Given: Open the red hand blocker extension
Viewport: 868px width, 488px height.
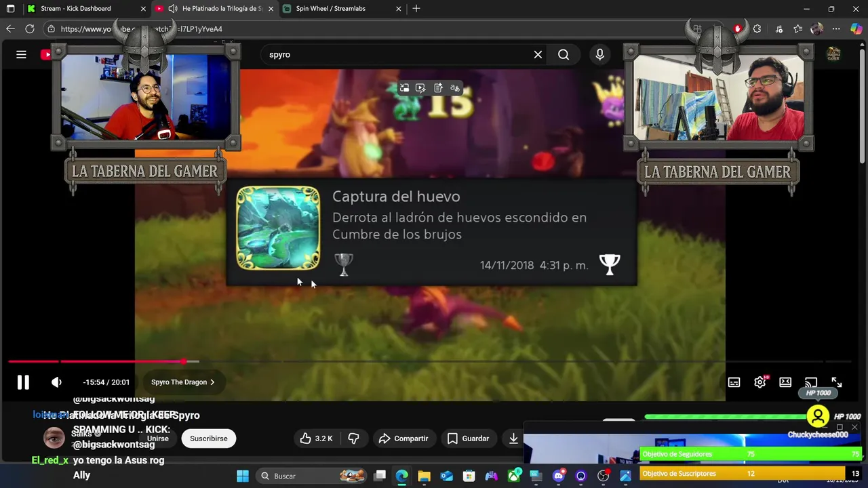Looking at the screenshot, I should [x=738, y=29].
